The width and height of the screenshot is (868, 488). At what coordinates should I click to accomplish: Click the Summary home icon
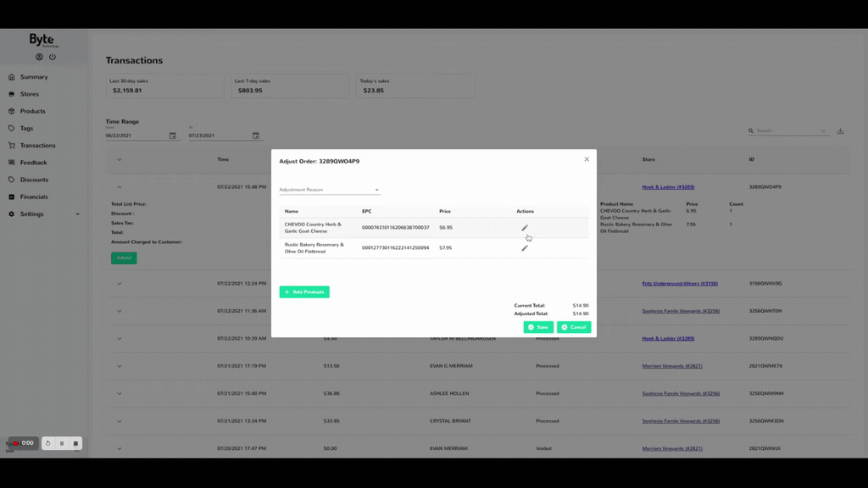point(12,77)
